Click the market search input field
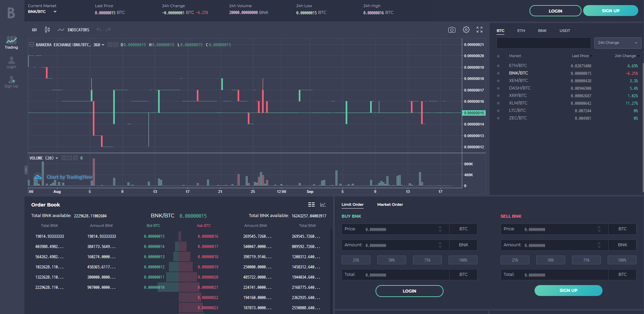 point(543,43)
